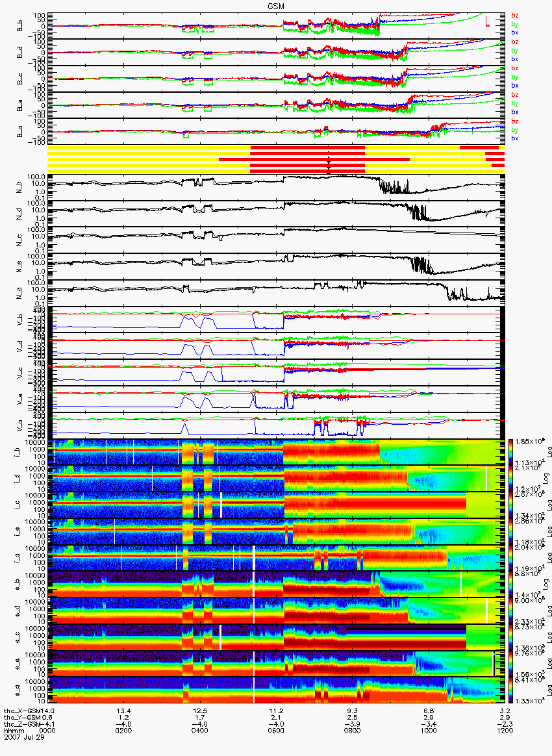552x756 pixels.
Task: Click the i_a spectrogram color bar
Action: pos(512,559)
